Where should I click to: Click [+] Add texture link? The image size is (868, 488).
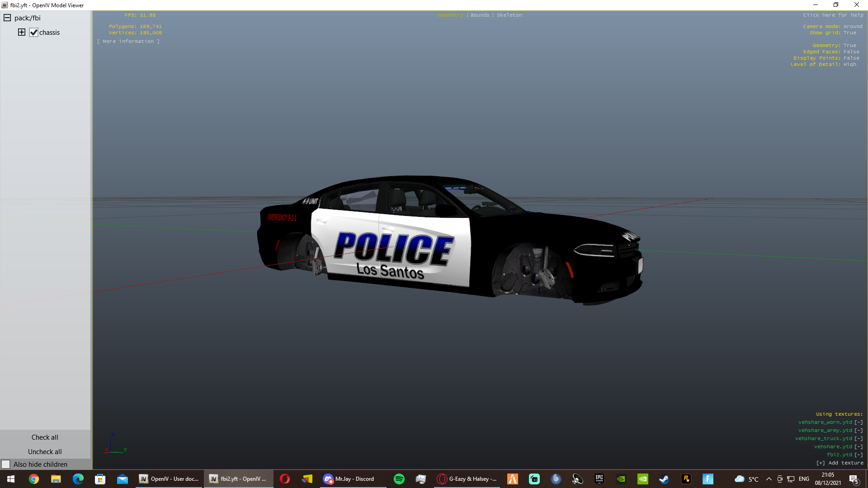pyautogui.click(x=840, y=463)
